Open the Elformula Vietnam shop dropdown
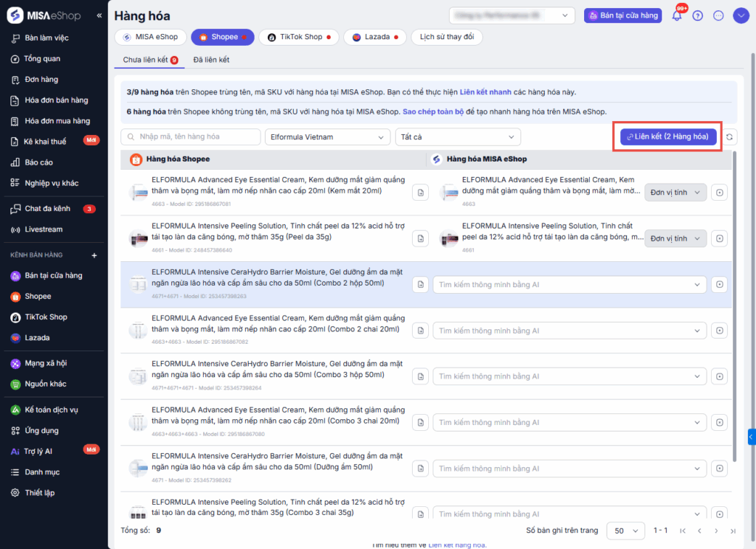 [x=327, y=137]
